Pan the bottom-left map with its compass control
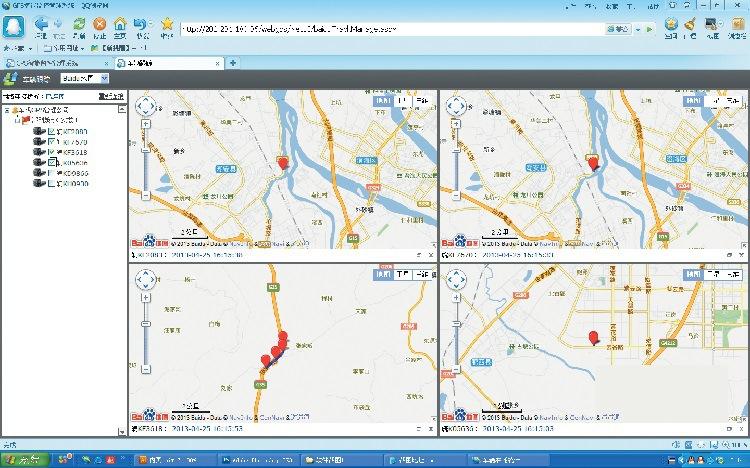This screenshot has height=468, width=750. (145, 280)
